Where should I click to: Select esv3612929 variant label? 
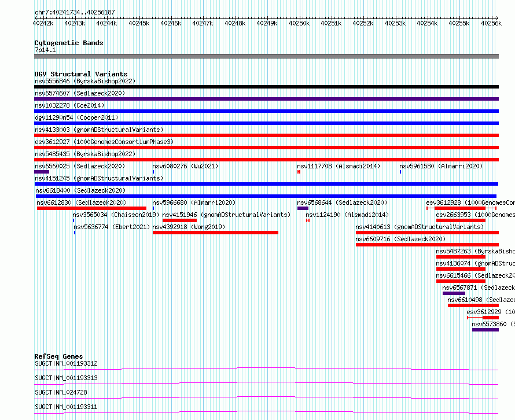491,312
